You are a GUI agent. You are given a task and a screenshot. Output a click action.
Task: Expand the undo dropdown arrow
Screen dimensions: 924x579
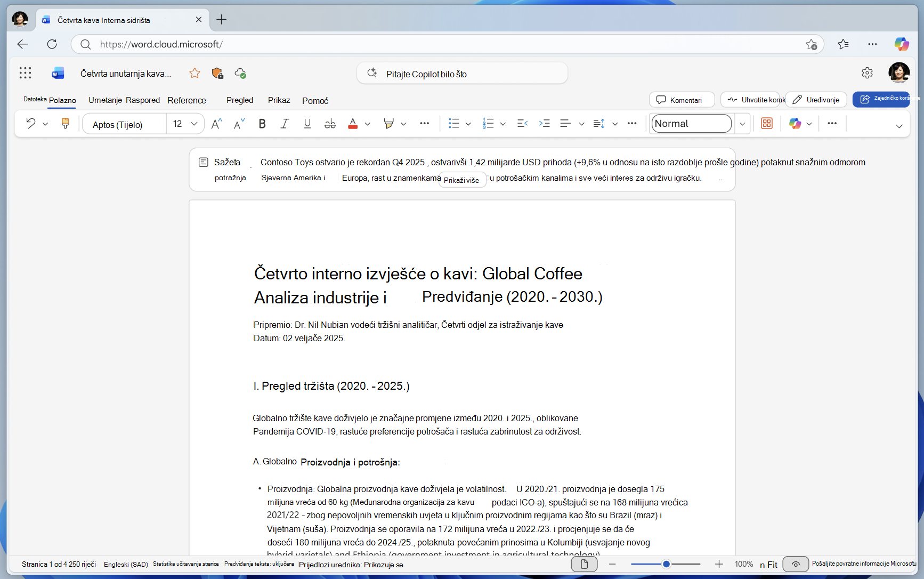tap(45, 124)
